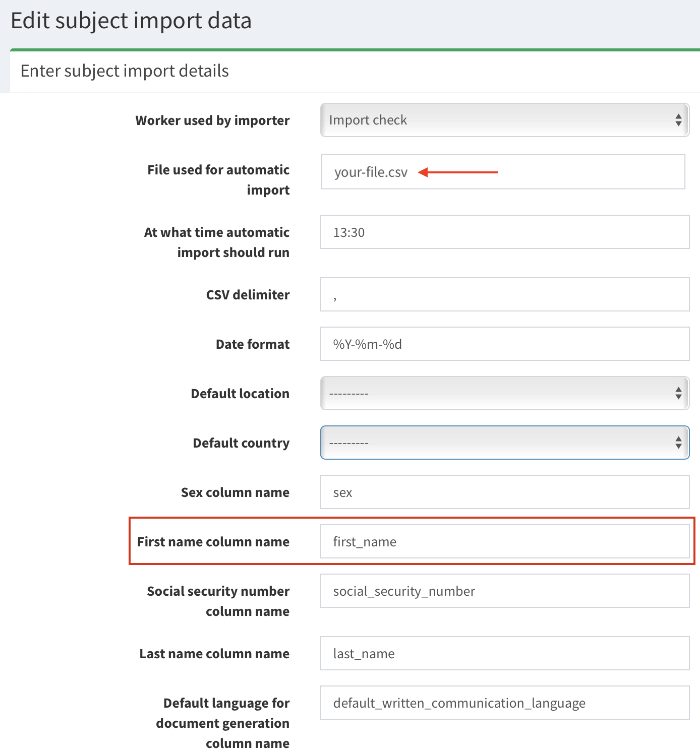Image resolution: width=700 pixels, height=752 pixels.
Task: Click the 'Date format' label text
Action: coord(253,344)
